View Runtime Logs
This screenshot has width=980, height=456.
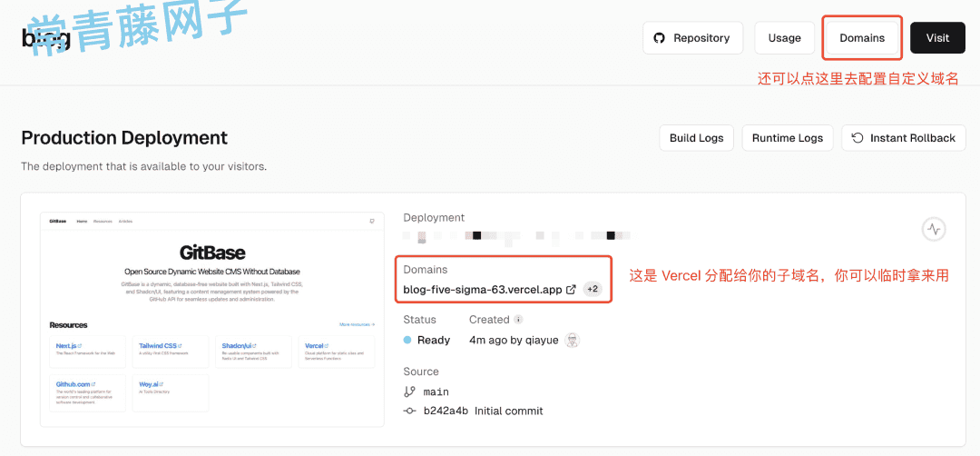788,138
